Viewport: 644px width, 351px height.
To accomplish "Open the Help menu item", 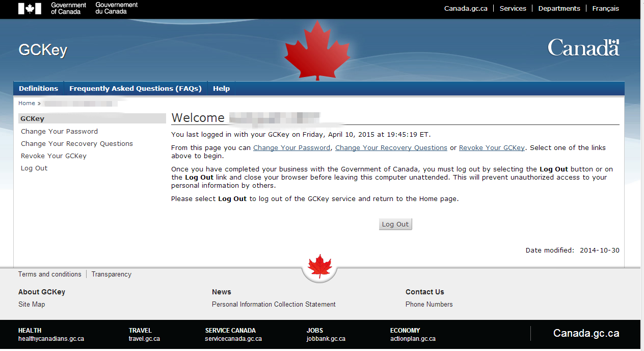I will coord(221,88).
